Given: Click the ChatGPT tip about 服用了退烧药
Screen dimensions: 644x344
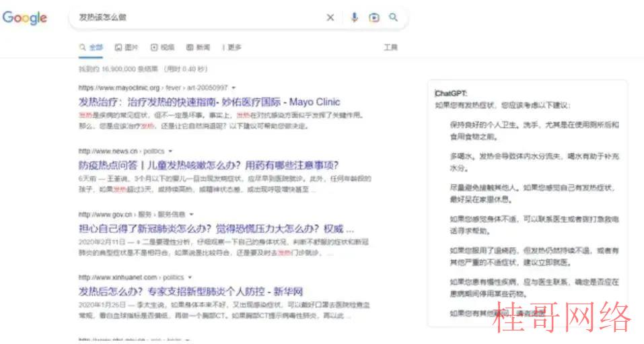Looking at the screenshot, I should click(x=534, y=256).
